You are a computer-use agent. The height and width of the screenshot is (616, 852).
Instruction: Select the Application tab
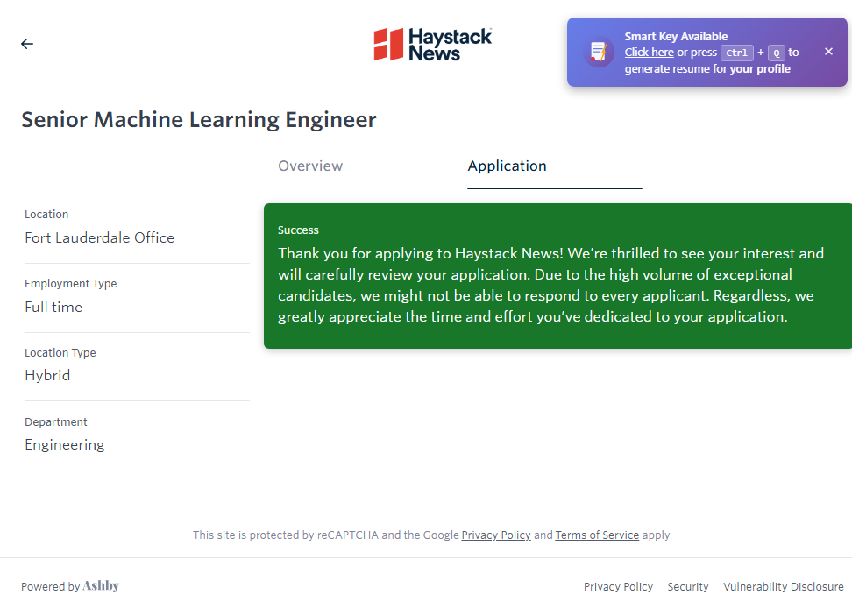click(507, 166)
